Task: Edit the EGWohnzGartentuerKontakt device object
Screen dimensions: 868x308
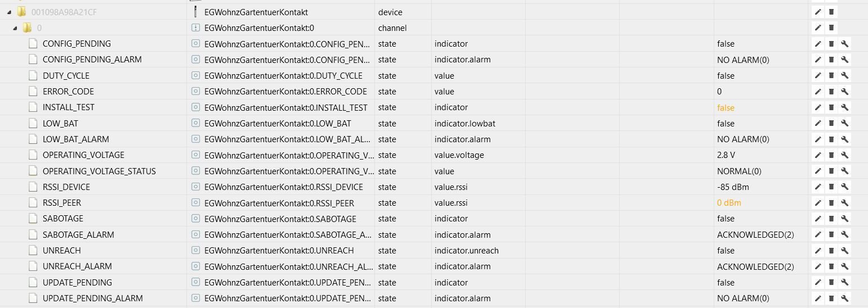Action: tap(817, 12)
